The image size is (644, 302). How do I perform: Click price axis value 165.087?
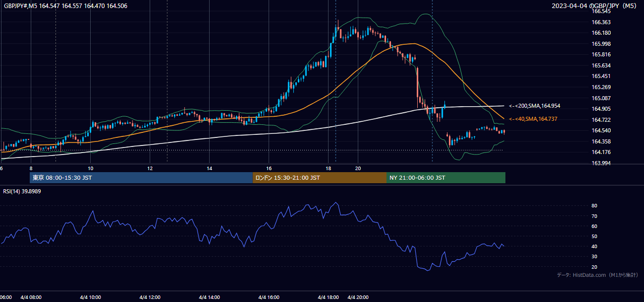pos(601,98)
